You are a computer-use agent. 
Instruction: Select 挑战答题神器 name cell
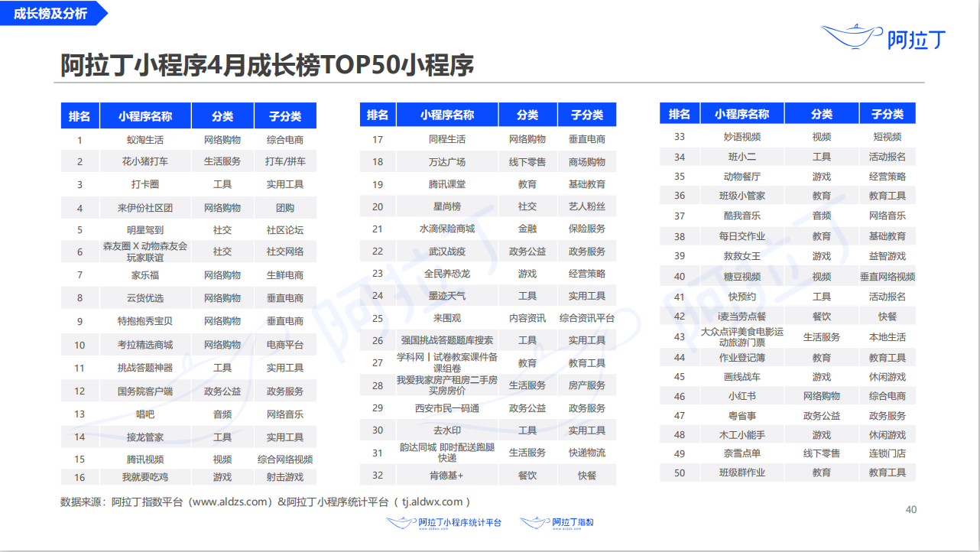pyautogui.click(x=145, y=368)
